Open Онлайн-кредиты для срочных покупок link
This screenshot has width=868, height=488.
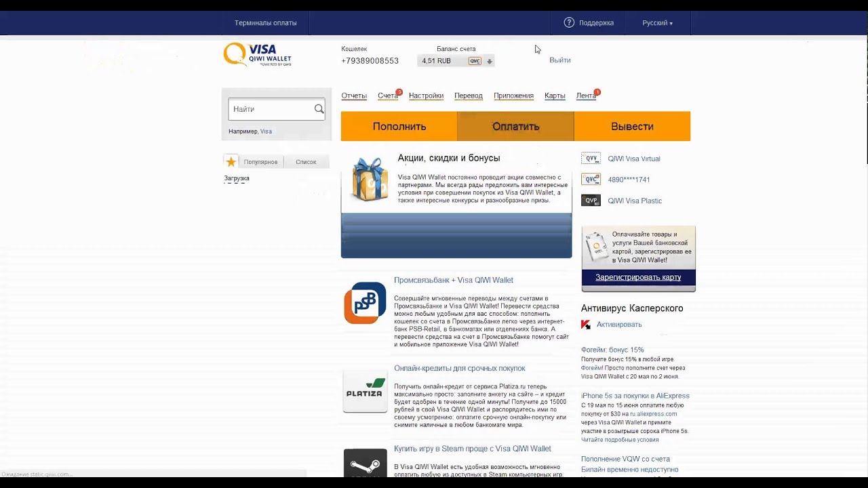coord(460,368)
